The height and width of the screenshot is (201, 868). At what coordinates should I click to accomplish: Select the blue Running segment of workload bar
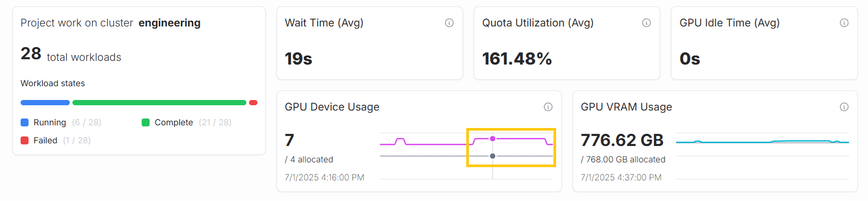pos(45,103)
